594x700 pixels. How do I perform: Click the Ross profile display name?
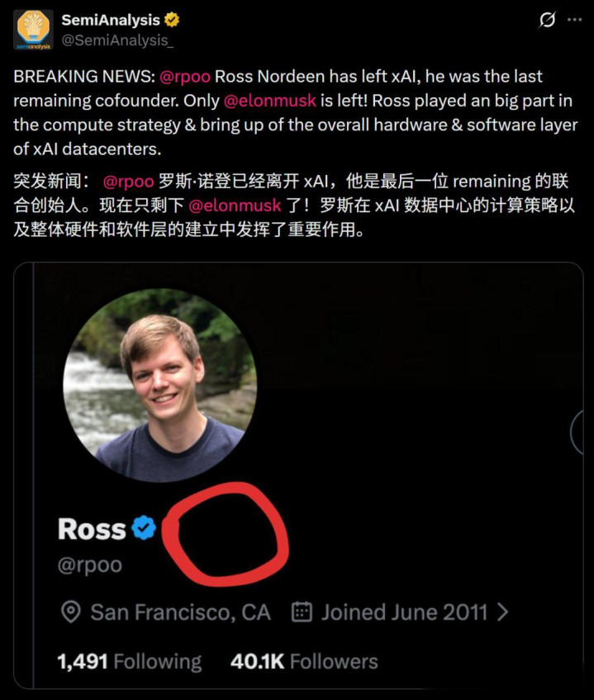92,529
